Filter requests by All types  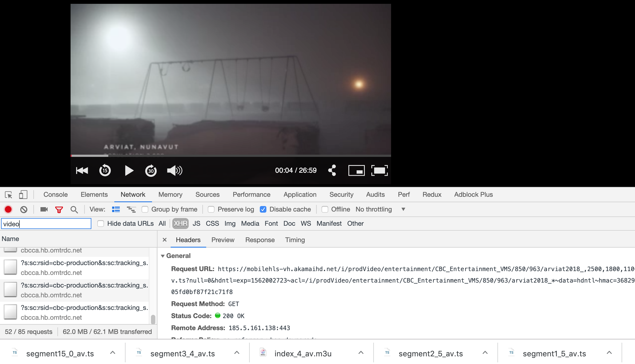click(162, 224)
